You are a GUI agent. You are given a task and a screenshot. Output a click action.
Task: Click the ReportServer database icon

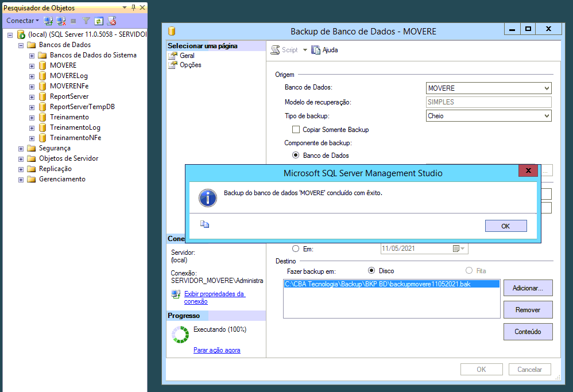click(x=42, y=96)
